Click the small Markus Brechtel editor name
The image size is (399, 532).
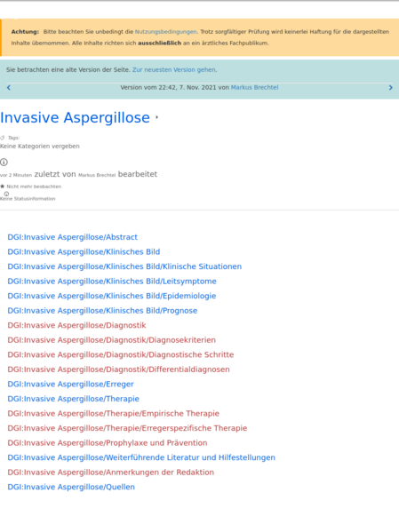[97, 175]
